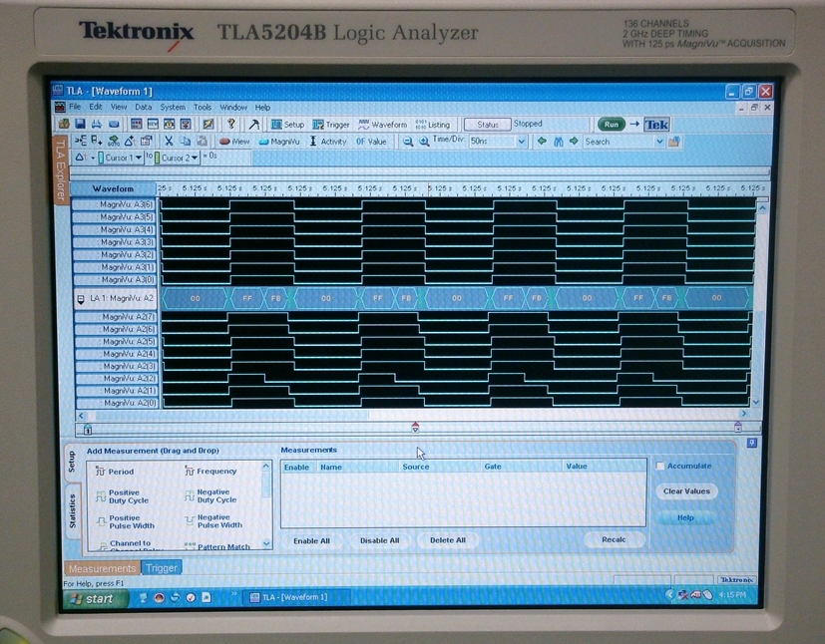The width and height of the screenshot is (825, 644).
Task: Open the Data menu
Action: point(143,107)
